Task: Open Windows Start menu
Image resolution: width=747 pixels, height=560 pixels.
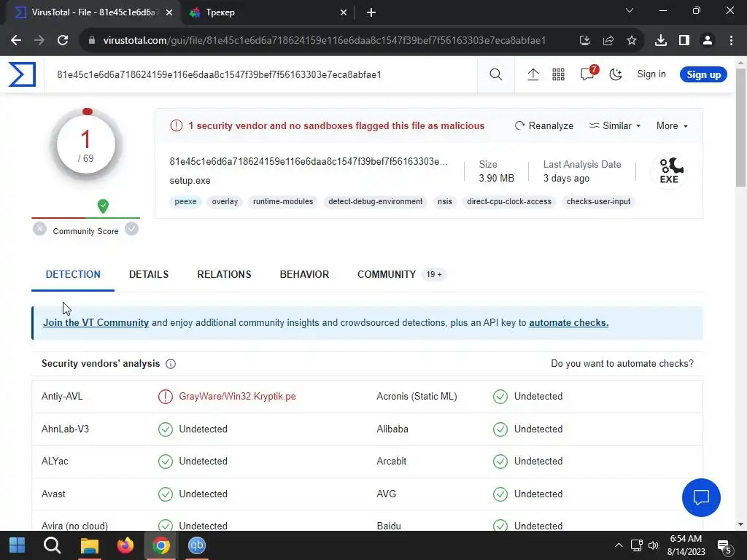Action: [x=18, y=545]
